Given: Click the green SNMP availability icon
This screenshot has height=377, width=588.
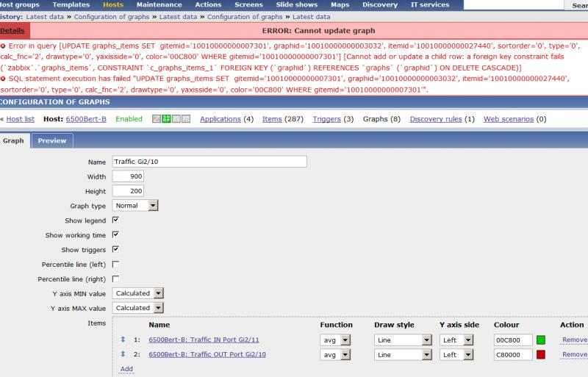Looking at the screenshot, I should tap(166, 119).
